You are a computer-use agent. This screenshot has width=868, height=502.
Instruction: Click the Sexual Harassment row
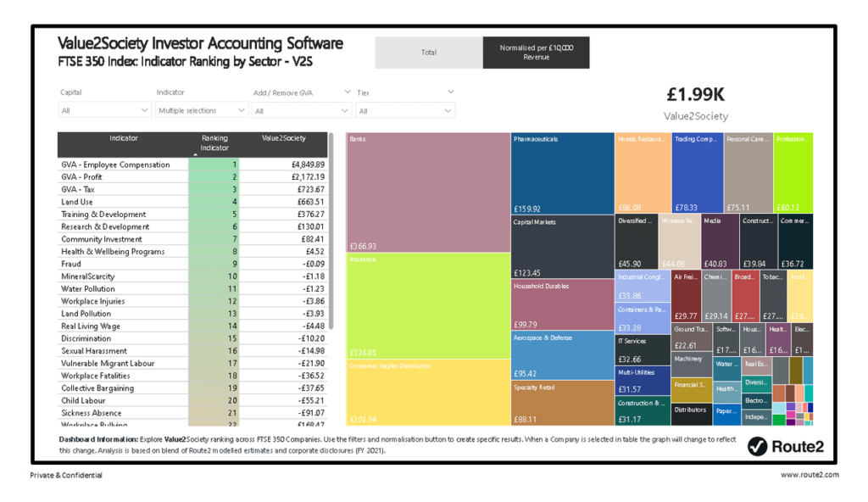coord(192,351)
